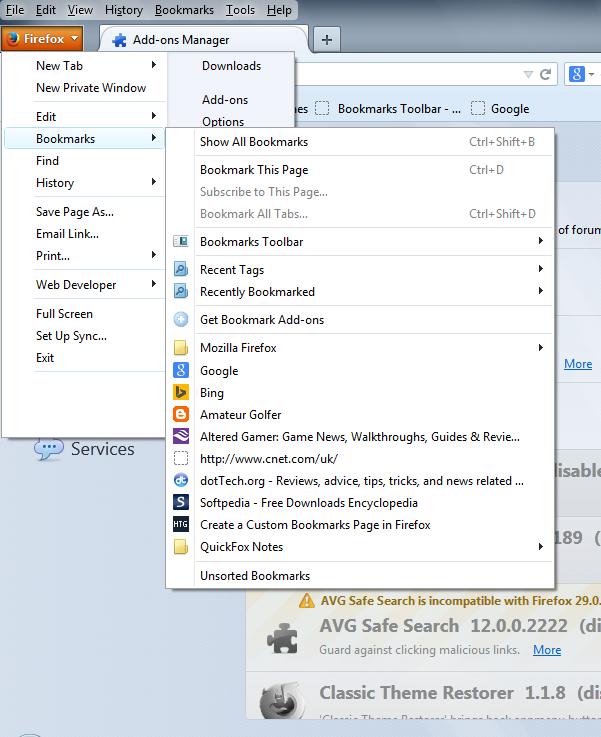Click the AVG Safe Search puzzle piece icon

click(282, 638)
